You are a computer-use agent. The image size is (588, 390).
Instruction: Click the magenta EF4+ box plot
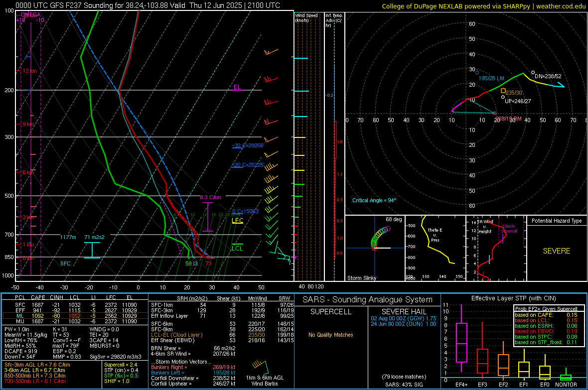tap(461, 342)
